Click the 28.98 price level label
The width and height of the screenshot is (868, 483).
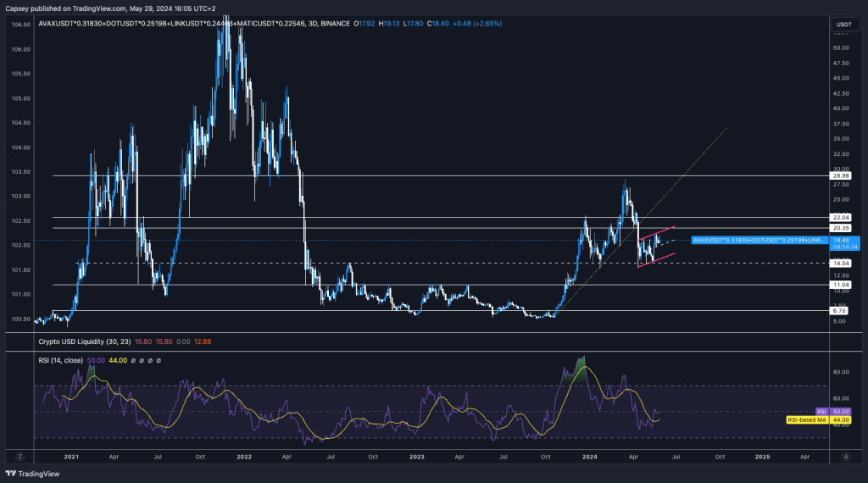pos(840,176)
